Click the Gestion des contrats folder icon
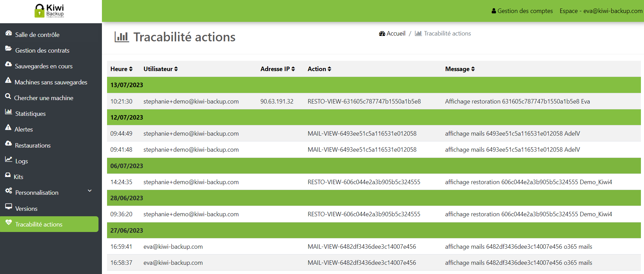Screen dimensions: 644x274 9,49
